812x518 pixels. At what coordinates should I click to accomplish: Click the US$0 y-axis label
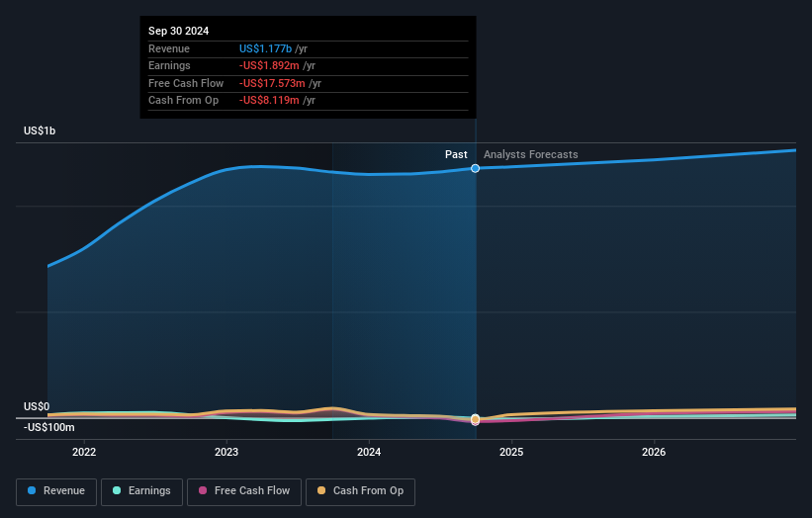pyautogui.click(x=37, y=406)
